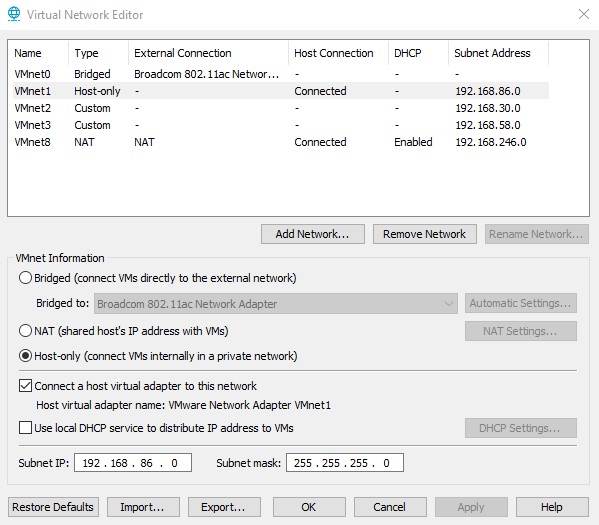Click the Rename Network button
This screenshot has width=599, height=525.
tap(536, 234)
